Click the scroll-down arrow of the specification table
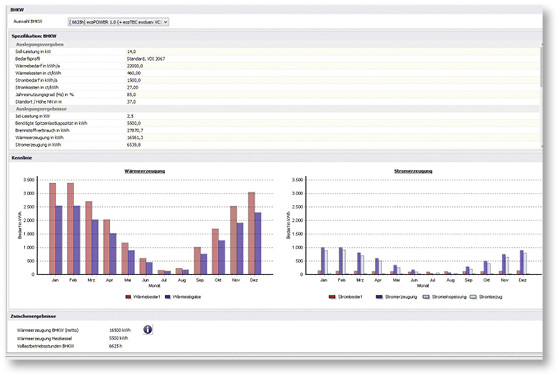 coord(542,146)
